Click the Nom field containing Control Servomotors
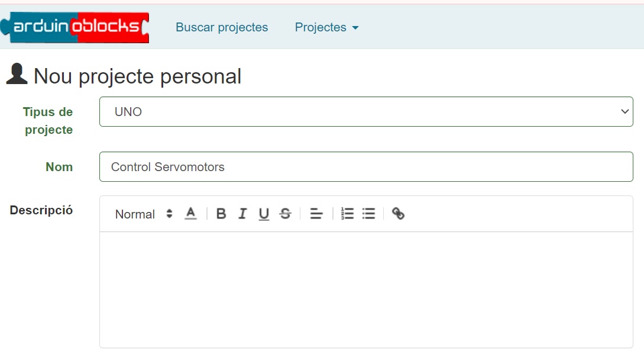The height and width of the screenshot is (360, 644). pyautogui.click(x=366, y=167)
